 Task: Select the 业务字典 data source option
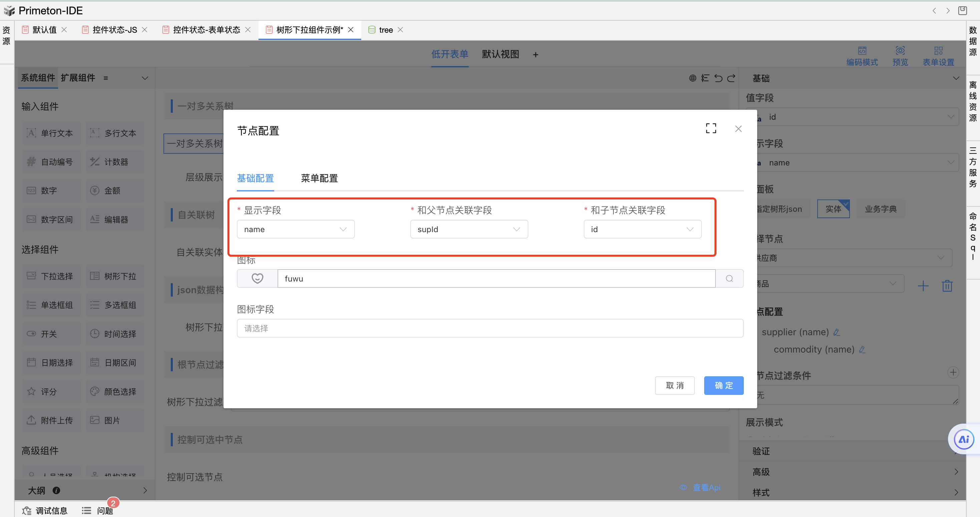tap(880, 209)
